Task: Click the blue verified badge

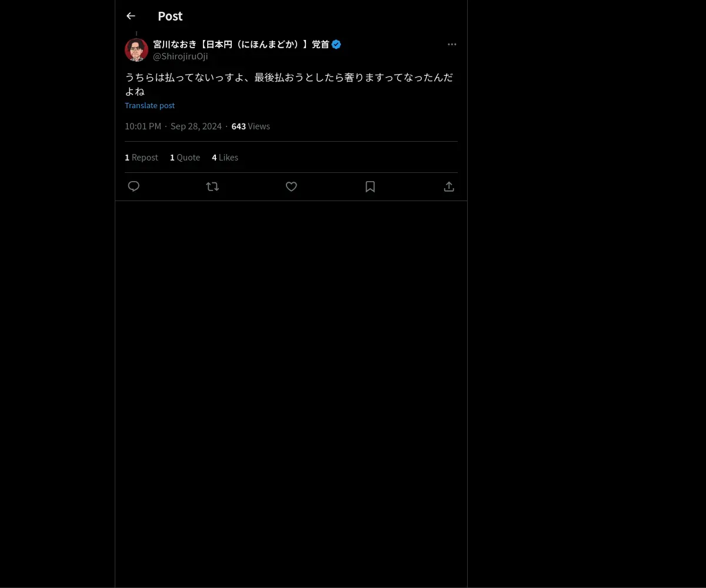Action: point(337,44)
